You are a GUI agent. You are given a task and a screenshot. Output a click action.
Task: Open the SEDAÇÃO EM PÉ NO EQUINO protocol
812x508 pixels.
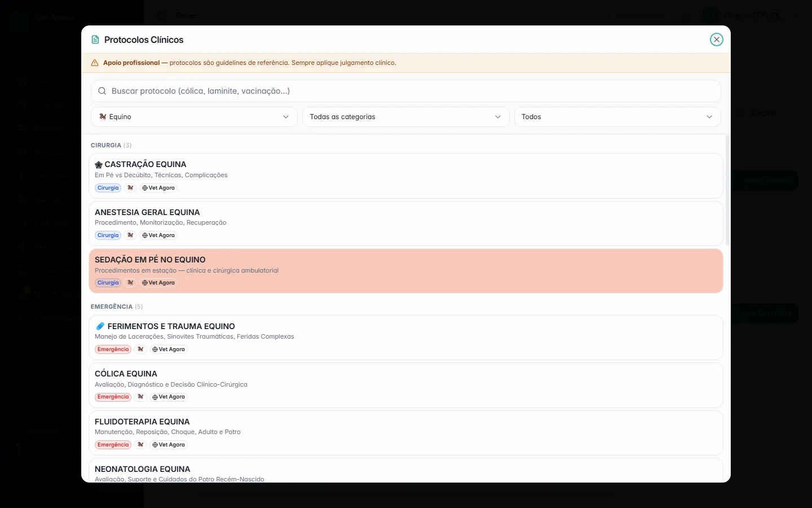pos(405,271)
